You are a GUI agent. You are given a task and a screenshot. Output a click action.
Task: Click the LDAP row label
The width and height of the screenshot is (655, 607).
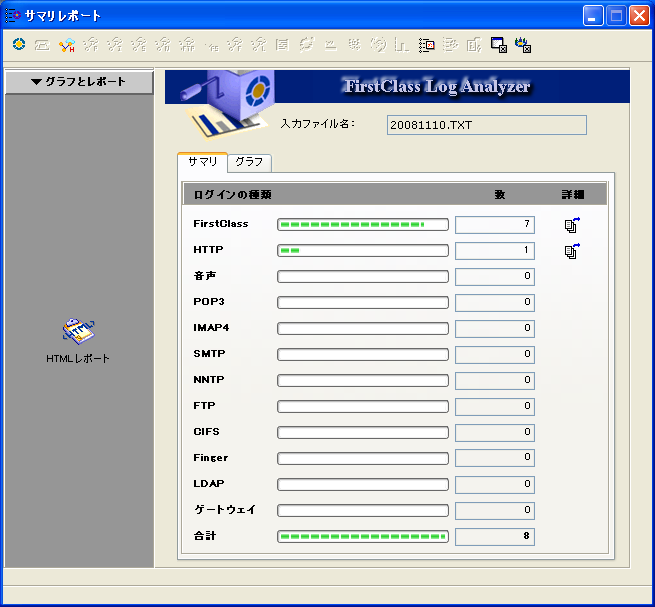point(208,483)
